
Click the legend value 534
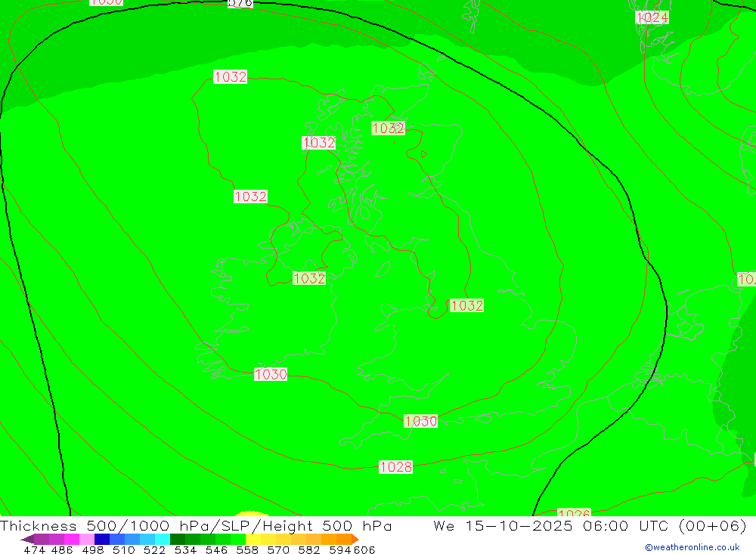point(186,549)
